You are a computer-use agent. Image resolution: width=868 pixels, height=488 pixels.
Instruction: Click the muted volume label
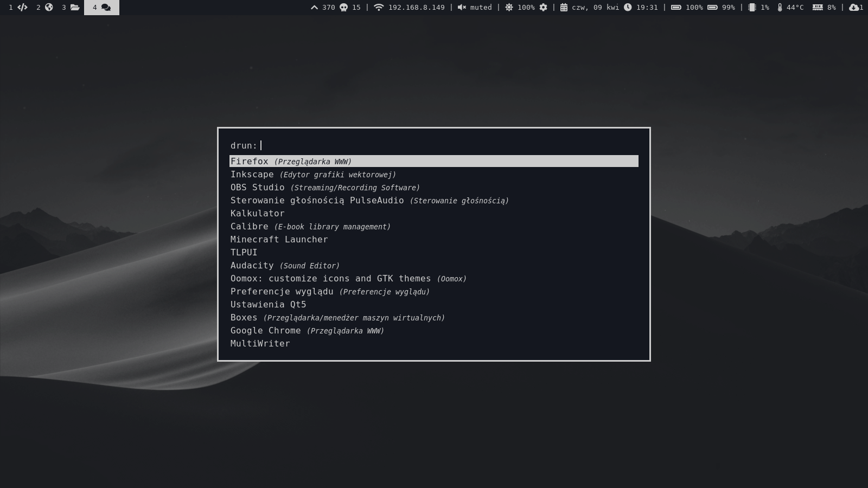pos(481,8)
